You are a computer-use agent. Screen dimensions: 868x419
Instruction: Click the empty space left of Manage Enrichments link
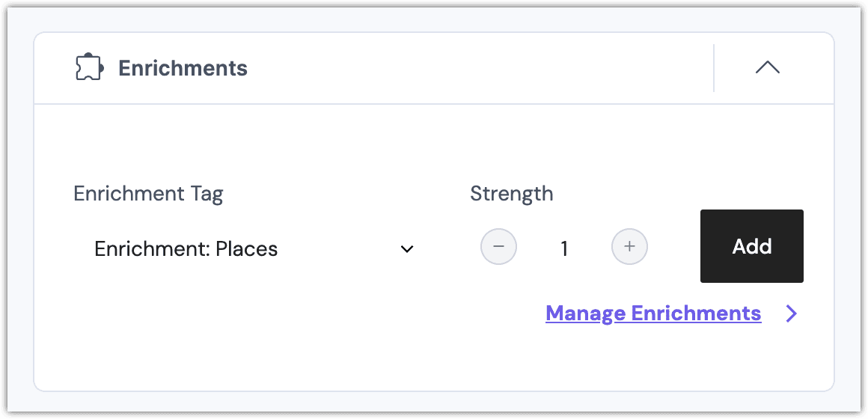click(299, 313)
